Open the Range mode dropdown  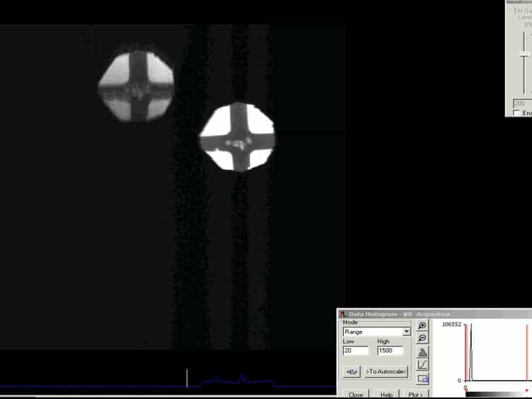pyautogui.click(x=377, y=332)
